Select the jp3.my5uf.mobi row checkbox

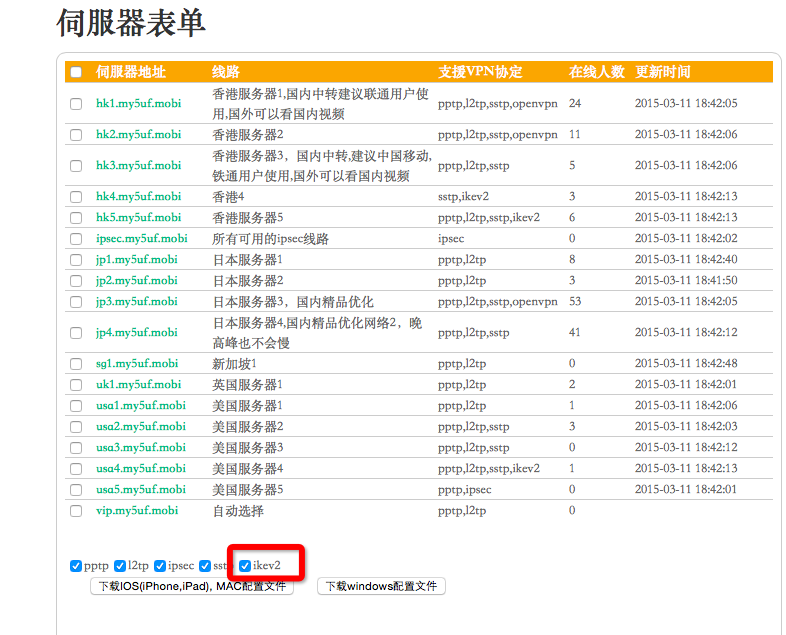point(76,301)
